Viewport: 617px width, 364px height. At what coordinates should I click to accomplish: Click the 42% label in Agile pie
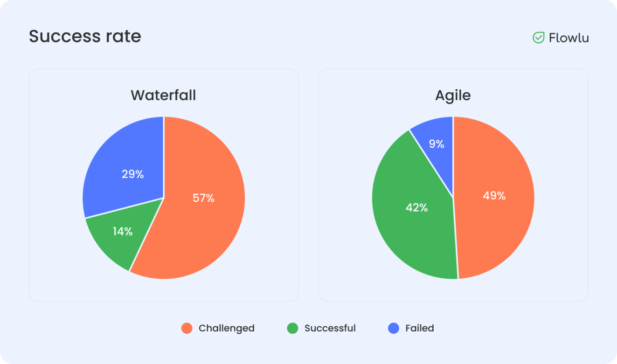(417, 208)
